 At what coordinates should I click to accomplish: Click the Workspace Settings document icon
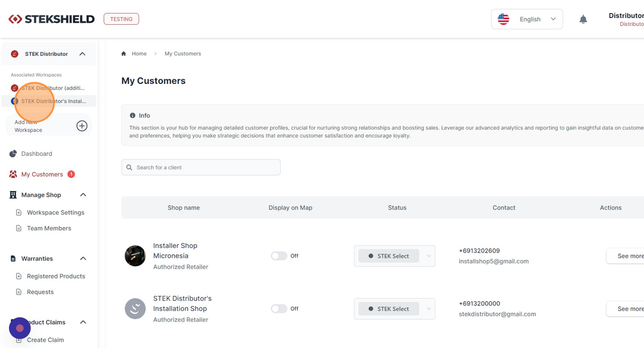click(18, 212)
